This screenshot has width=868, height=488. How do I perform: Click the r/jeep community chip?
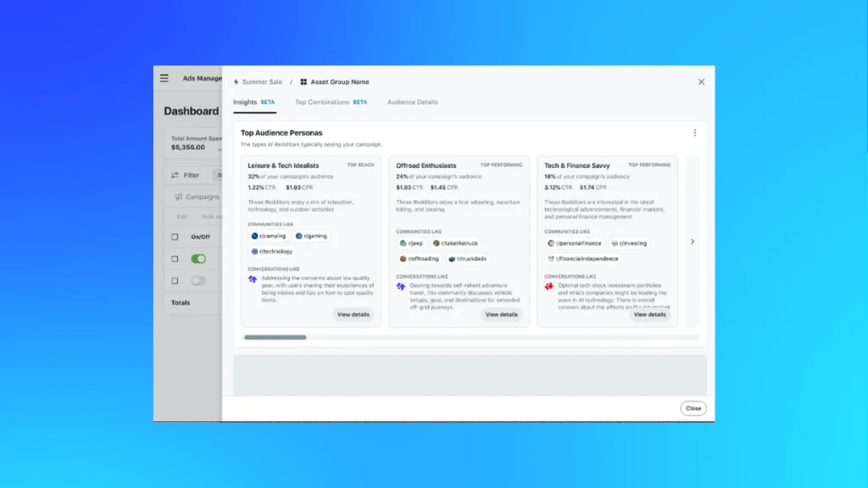(411, 243)
